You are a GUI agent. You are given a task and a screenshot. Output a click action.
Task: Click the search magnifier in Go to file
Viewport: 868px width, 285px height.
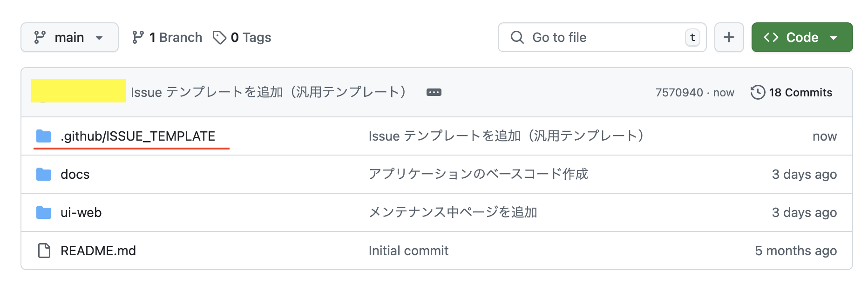pos(518,37)
